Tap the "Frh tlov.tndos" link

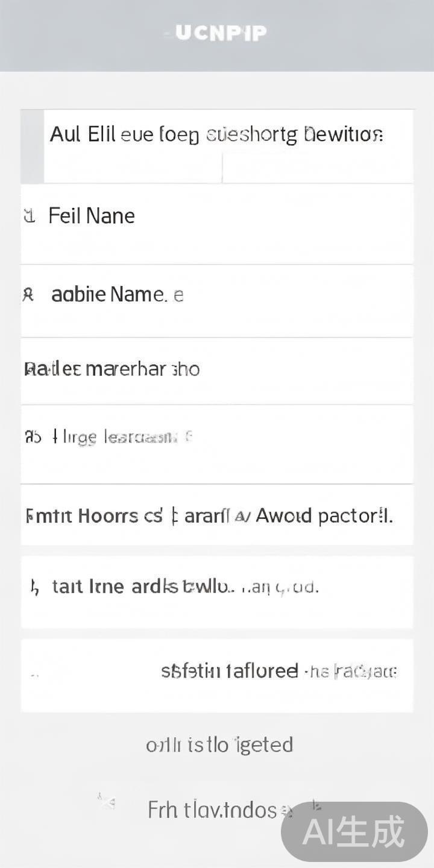pyautogui.click(x=212, y=810)
